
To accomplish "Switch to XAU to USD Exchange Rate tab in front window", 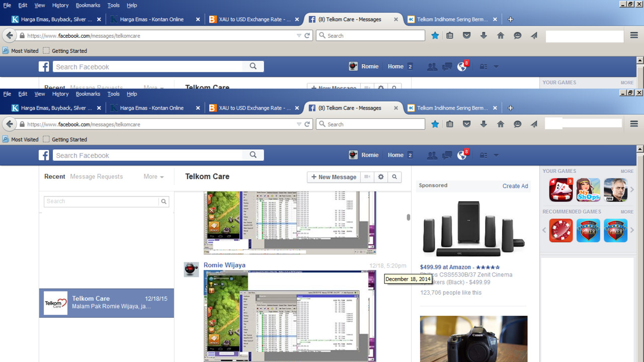I will (254, 108).
